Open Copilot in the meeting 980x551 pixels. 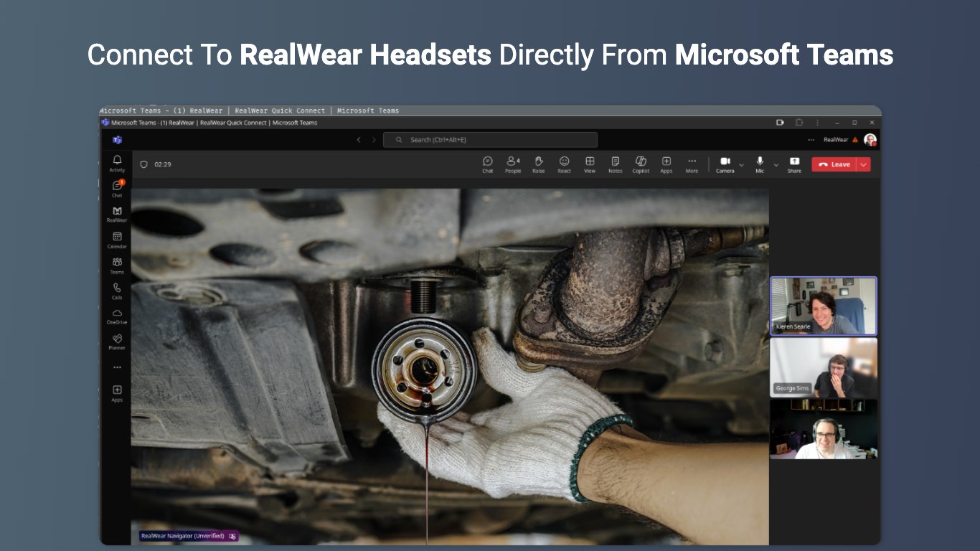point(641,164)
